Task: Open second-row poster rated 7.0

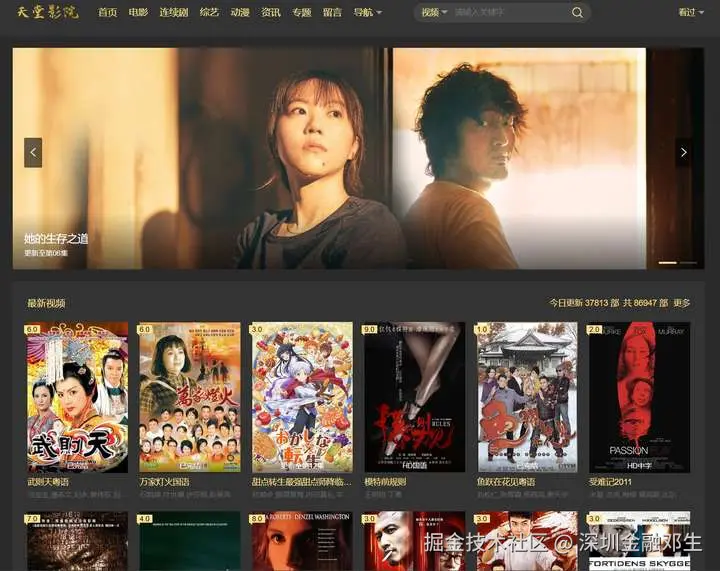Action: (x=77, y=541)
